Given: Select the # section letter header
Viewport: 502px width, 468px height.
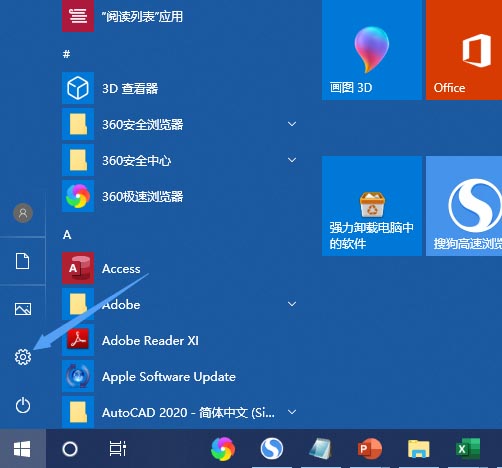Looking at the screenshot, I should point(67,54).
